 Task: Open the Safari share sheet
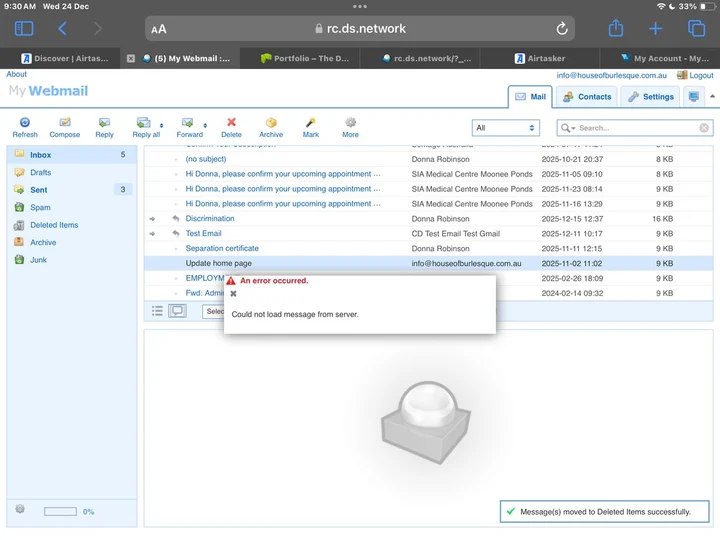[x=616, y=28]
